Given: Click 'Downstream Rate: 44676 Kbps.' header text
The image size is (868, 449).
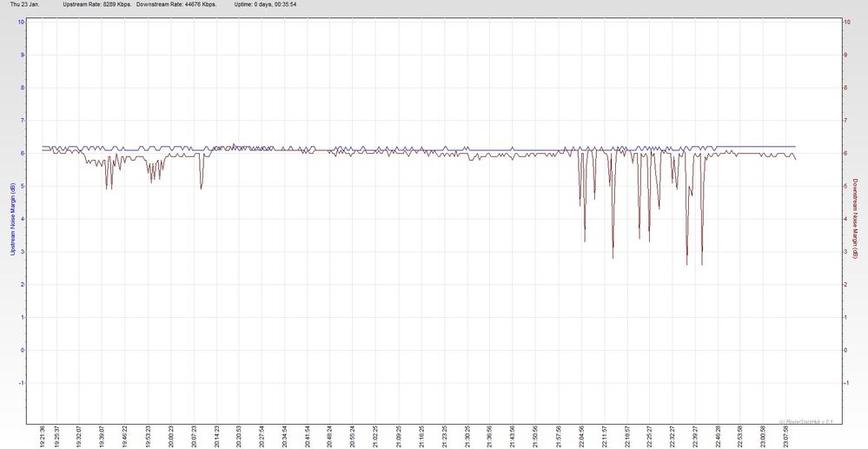Looking at the screenshot, I should coord(176,3).
